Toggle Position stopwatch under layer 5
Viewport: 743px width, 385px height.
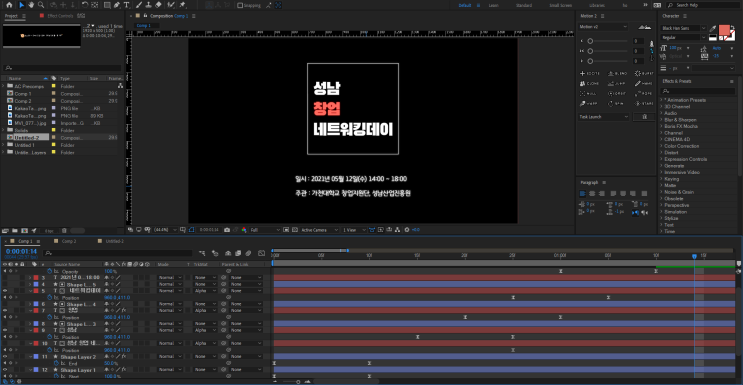[x=49, y=297]
